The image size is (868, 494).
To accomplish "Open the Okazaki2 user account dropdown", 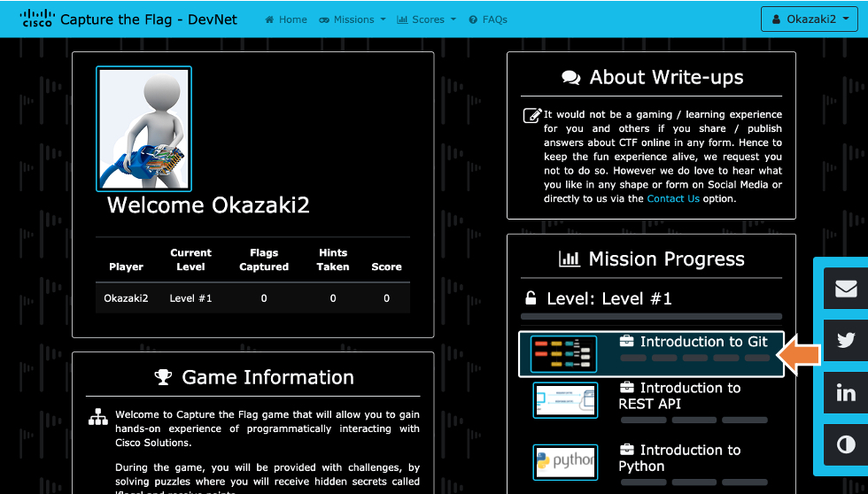I will [810, 19].
